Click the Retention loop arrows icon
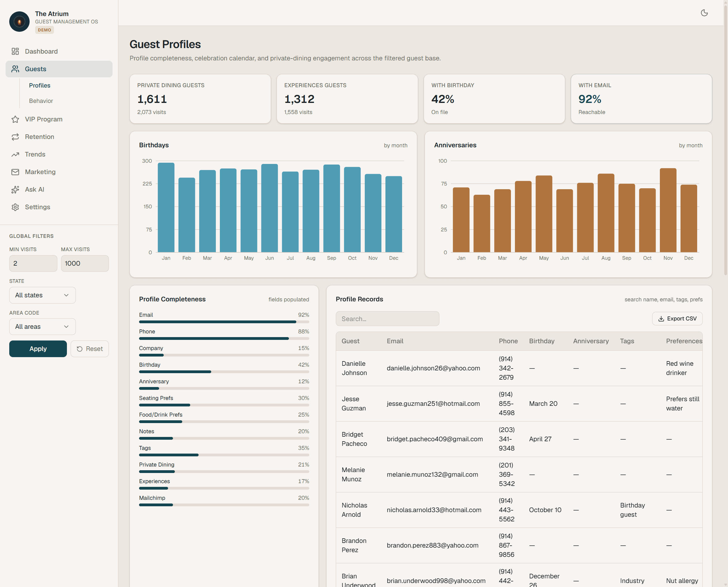The image size is (728, 587). pyautogui.click(x=15, y=137)
